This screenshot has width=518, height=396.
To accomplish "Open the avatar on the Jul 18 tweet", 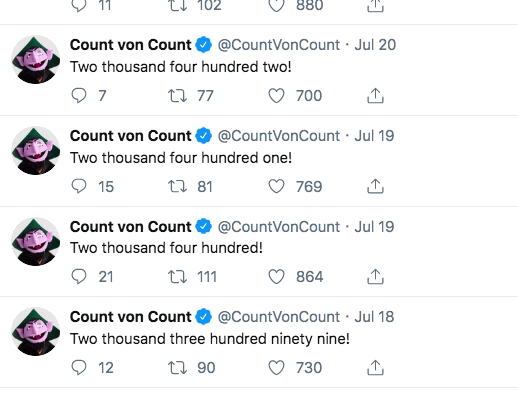I will pos(36,331).
